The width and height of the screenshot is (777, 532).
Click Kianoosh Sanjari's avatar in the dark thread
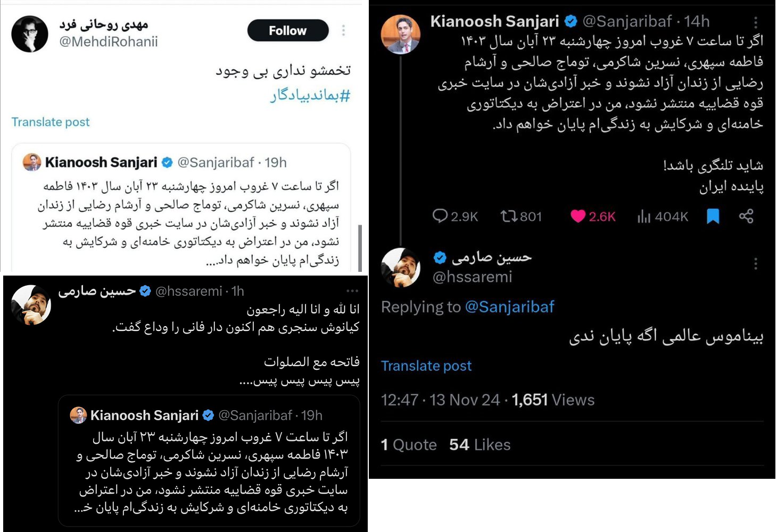tap(401, 35)
